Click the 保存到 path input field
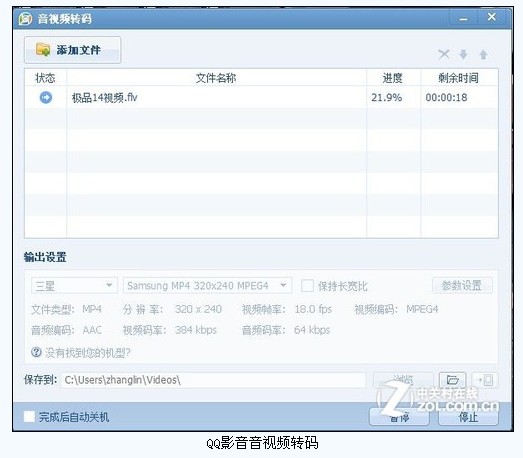Image resolution: width=523 pixels, height=458 pixels. 213,380
